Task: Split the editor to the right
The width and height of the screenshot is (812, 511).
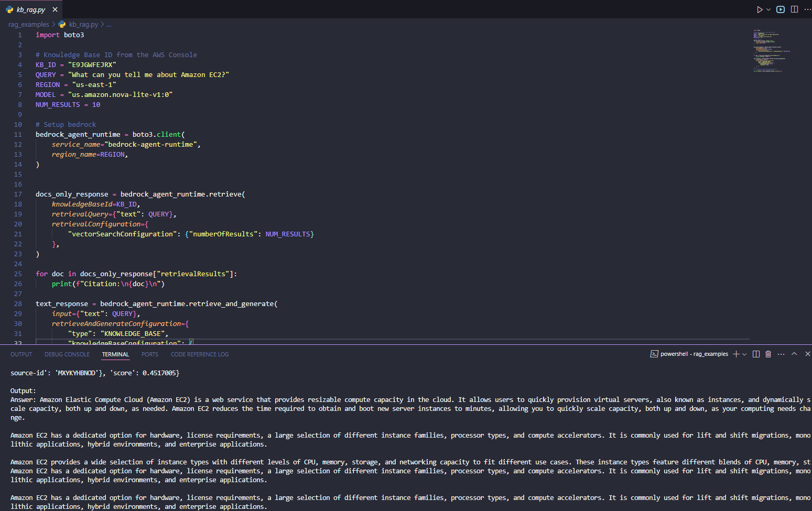Action: click(794, 9)
